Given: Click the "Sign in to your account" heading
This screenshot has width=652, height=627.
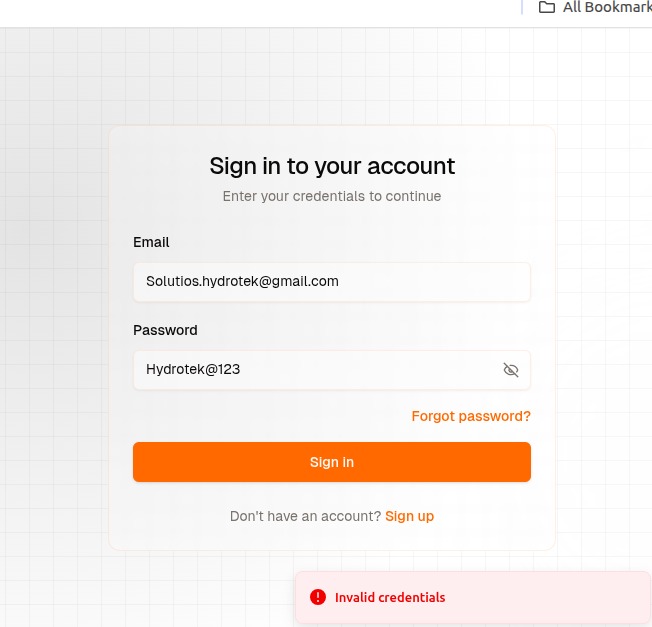Looking at the screenshot, I should pos(332,166).
